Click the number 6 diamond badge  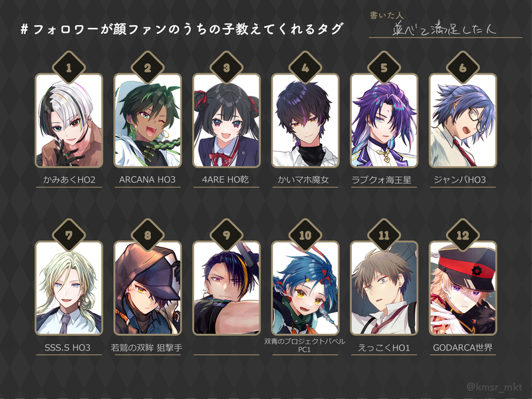pos(463,68)
